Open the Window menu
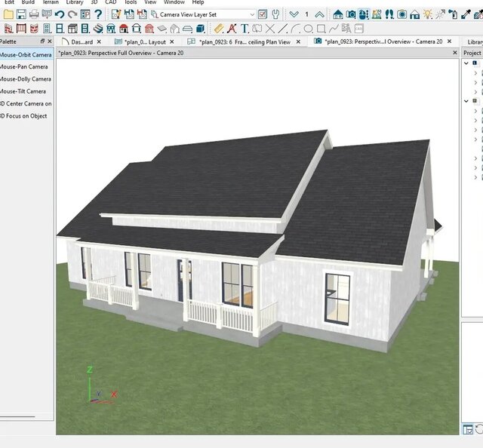The width and height of the screenshot is (483, 448). point(174,2)
